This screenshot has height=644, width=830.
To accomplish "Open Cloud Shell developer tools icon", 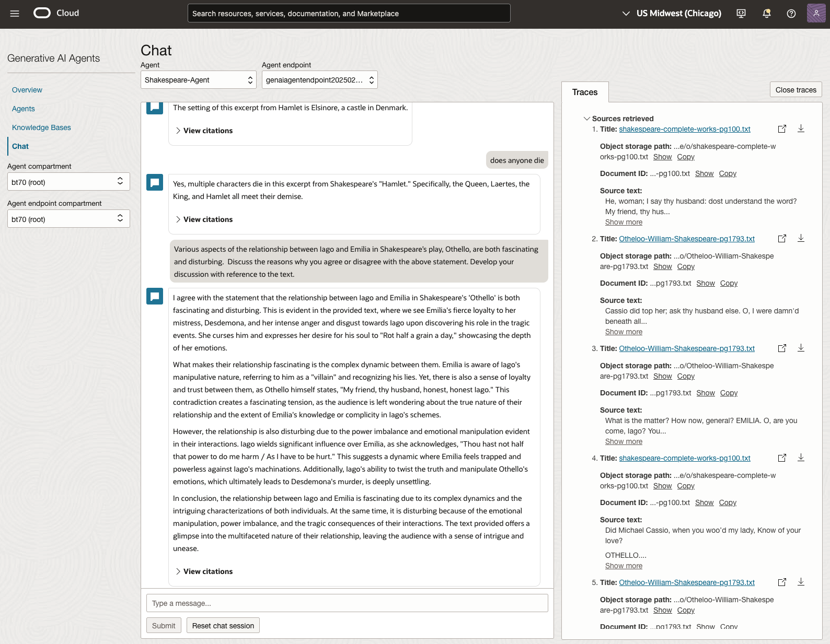I will coord(741,14).
